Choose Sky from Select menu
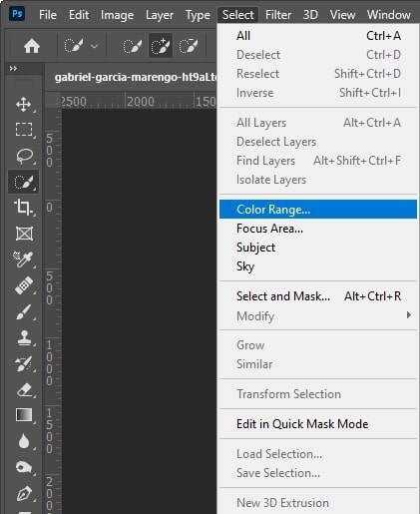 (x=318, y=266)
